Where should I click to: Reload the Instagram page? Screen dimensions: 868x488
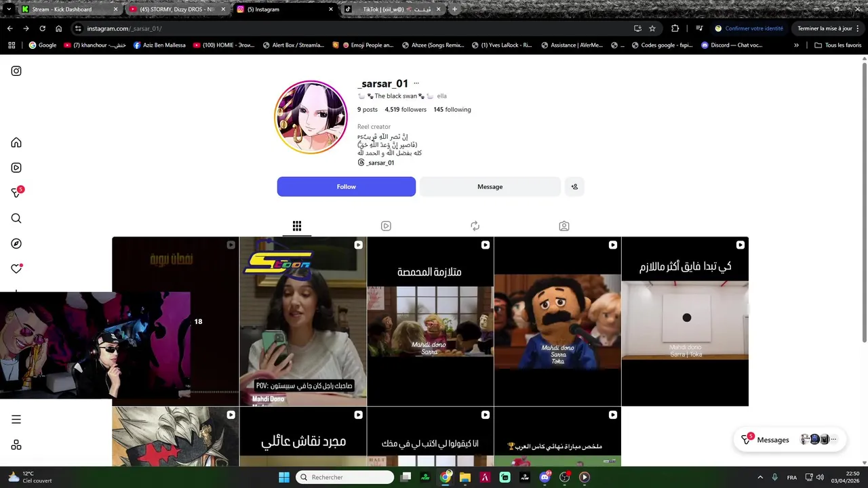[x=42, y=28]
